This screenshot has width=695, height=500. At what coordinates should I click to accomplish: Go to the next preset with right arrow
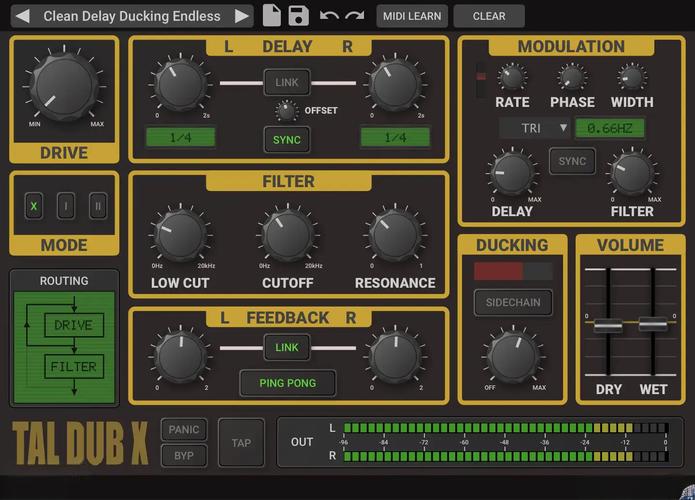click(x=242, y=16)
